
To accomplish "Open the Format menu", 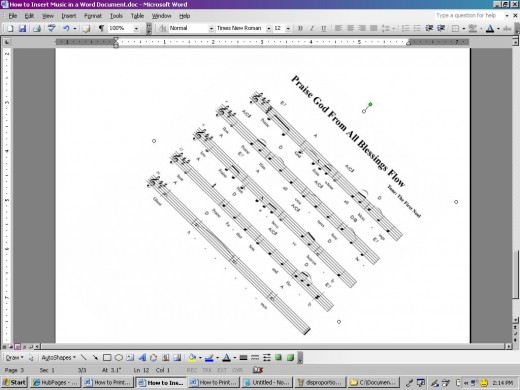I will click(93, 16).
